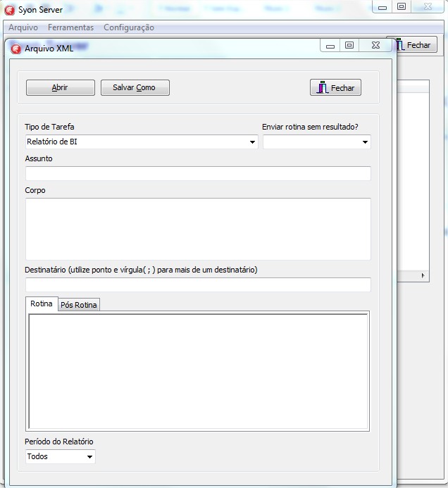This screenshot has height=488, width=448.
Task: Focus the Destinatário input field
Action: [x=198, y=284]
